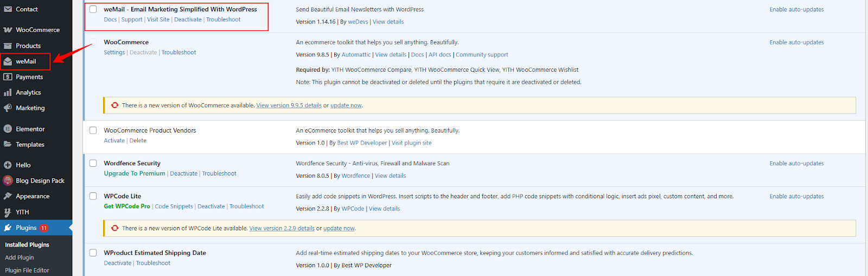868x276 pixels.
Task: Deactivate the weMail plugin
Action: coord(188,20)
